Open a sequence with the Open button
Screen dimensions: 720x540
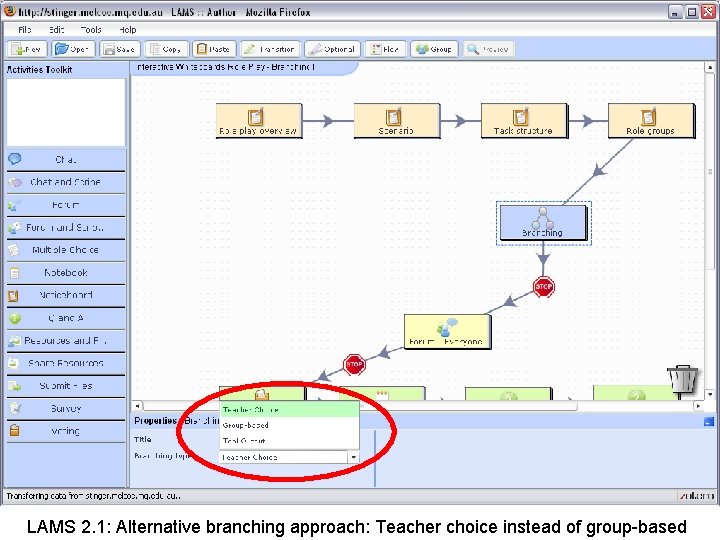click(x=73, y=49)
